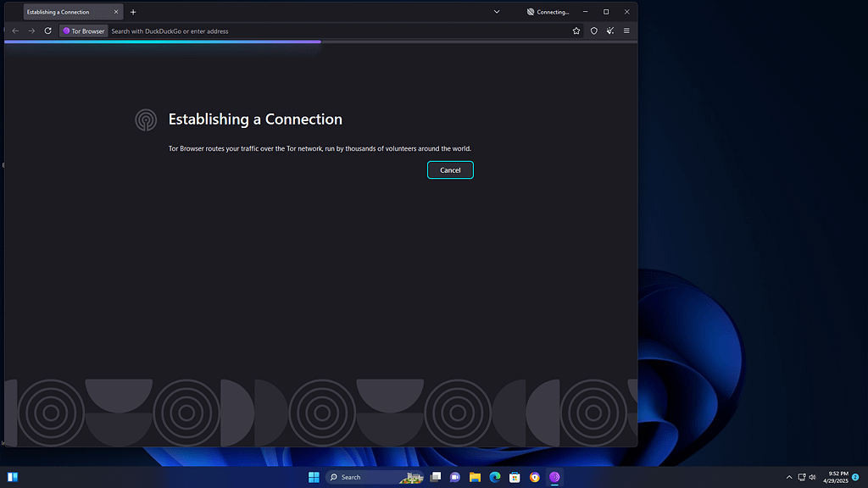Open File Explorer from the taskbar
The width and height of the screenshot is (868, 488).
coord(475,477)
